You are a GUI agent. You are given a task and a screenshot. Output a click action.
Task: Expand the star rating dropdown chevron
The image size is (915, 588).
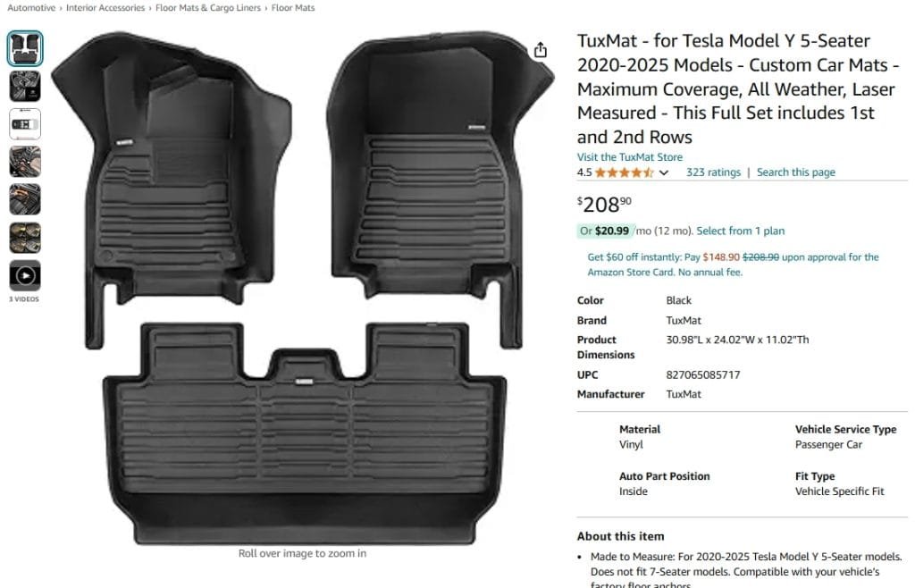point(664,172)
